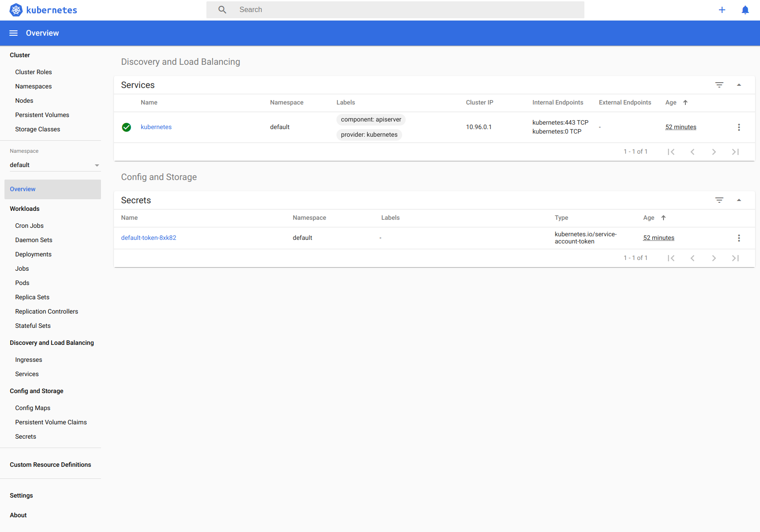
Task: Click Age header in Secrets table
Action: click(649, 218)
